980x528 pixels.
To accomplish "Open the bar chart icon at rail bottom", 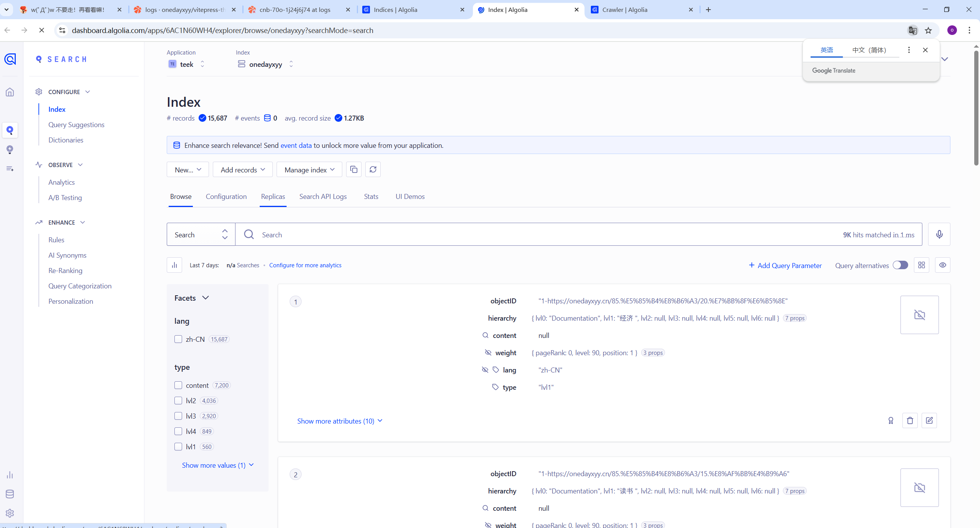I will pos(10,475).
